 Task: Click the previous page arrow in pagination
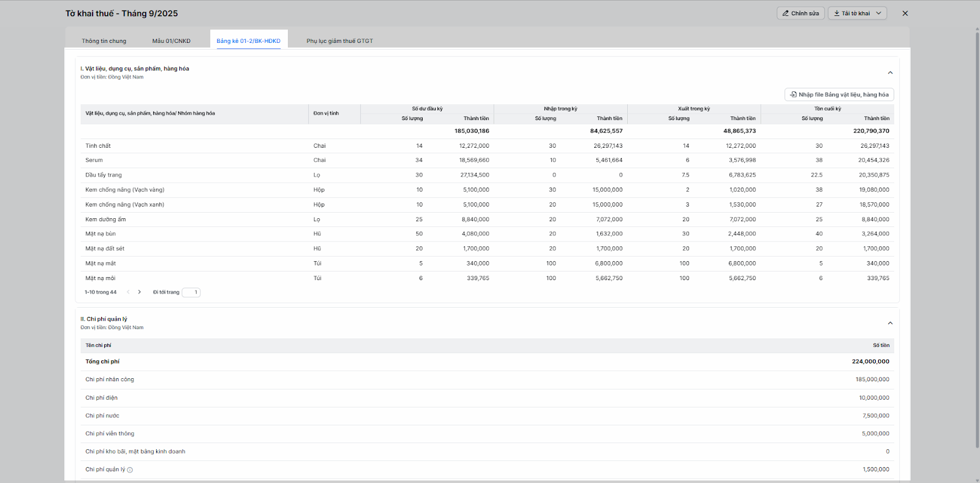click(x=128, y=292)
